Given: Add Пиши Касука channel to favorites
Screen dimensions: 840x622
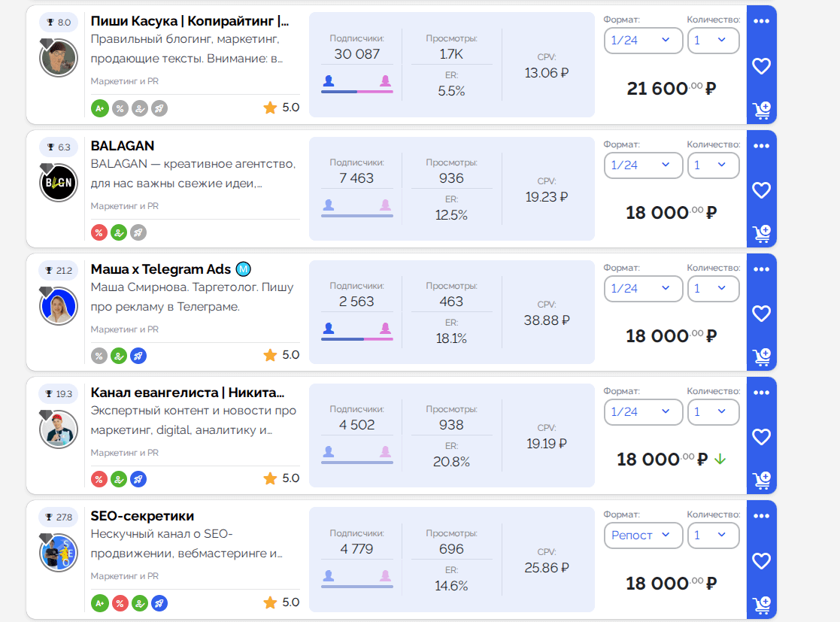Looking at the screenshot, I should pyautogui.click(x=761, y=66).
